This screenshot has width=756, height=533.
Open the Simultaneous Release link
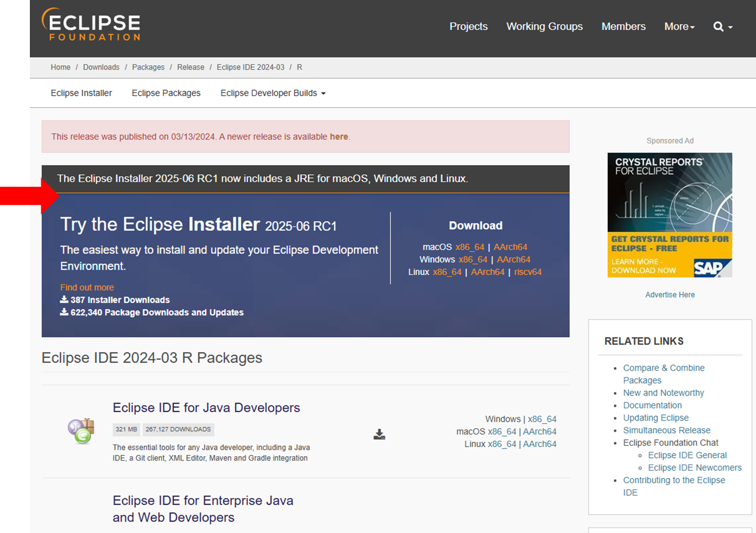click(666, 430)
